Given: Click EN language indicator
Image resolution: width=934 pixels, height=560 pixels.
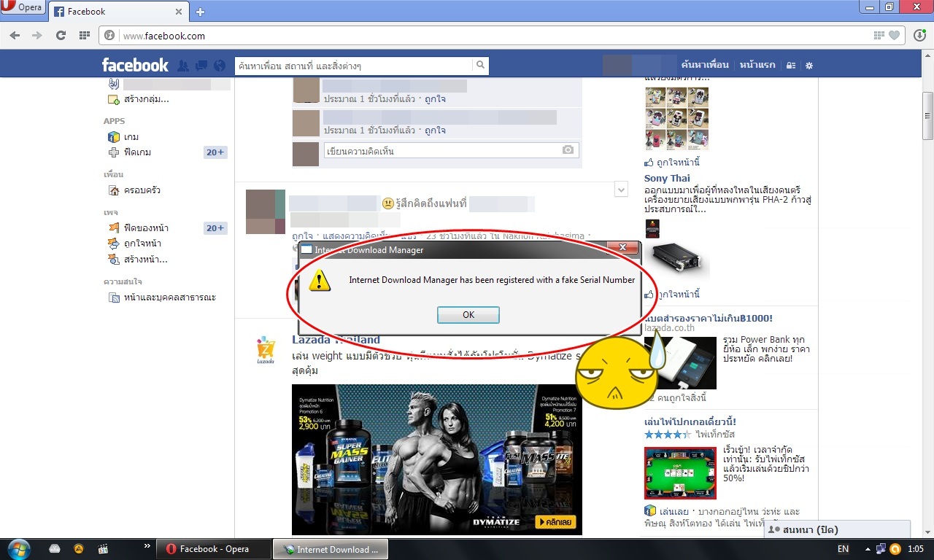Looking at the screenshot, I should pos(843,549).
